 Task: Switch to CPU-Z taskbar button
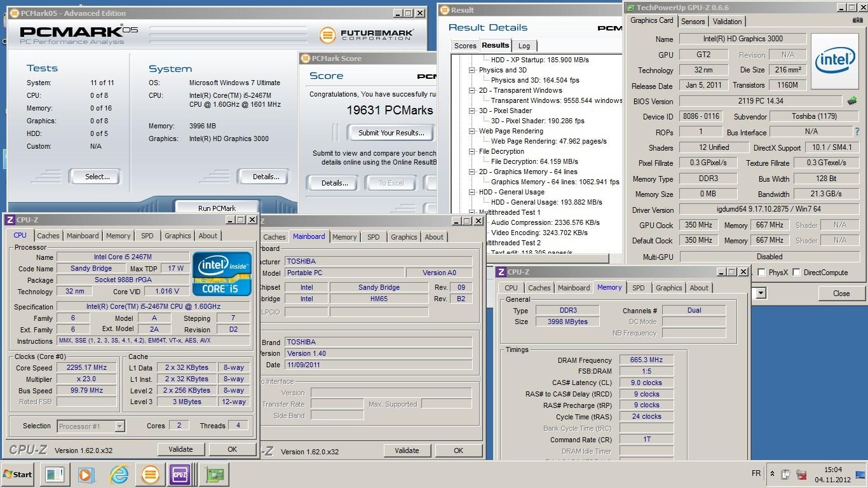[x=180, y=474]
